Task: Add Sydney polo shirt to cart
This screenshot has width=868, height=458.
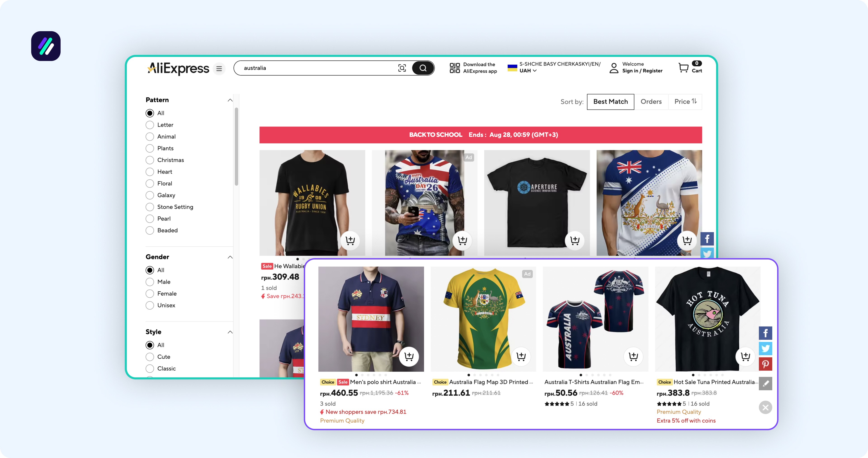Action: coord(409,356)
